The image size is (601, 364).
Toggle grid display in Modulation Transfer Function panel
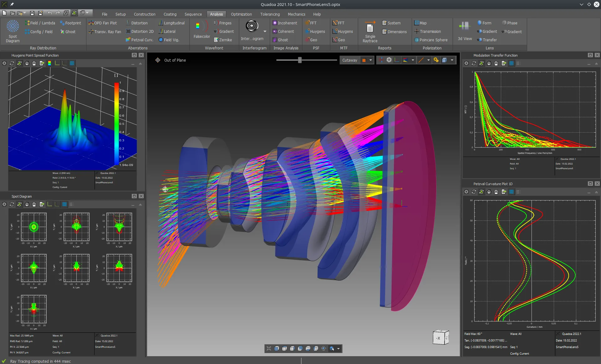tap(511, 63)
